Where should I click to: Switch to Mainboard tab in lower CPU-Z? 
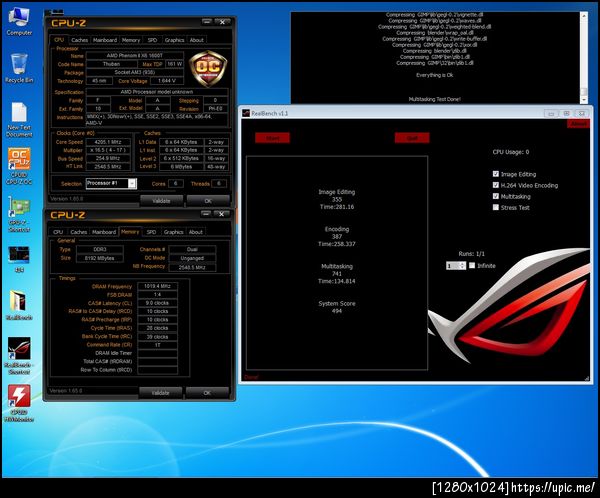tap(104, 232)
